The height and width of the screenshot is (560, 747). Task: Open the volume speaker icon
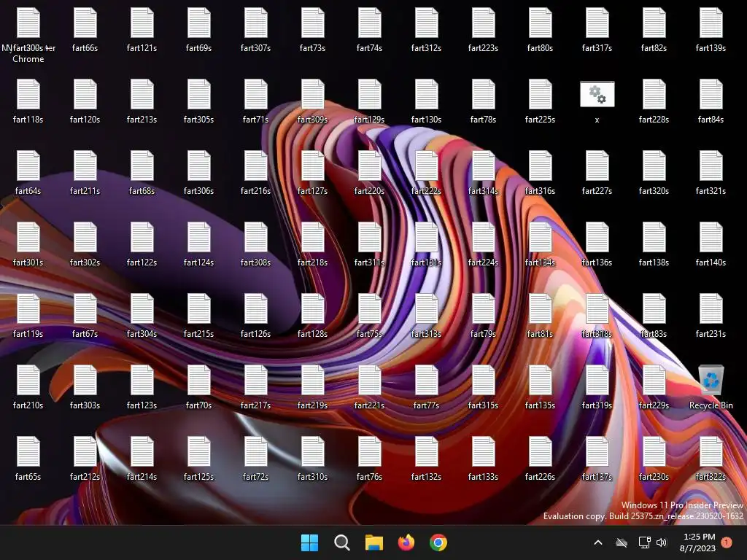coord(662,542)
